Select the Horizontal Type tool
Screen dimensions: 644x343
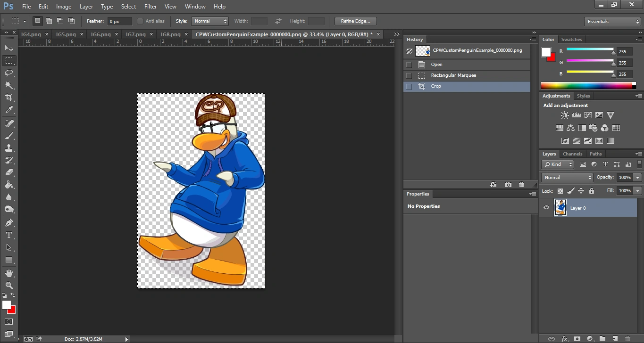pos(9,235)
